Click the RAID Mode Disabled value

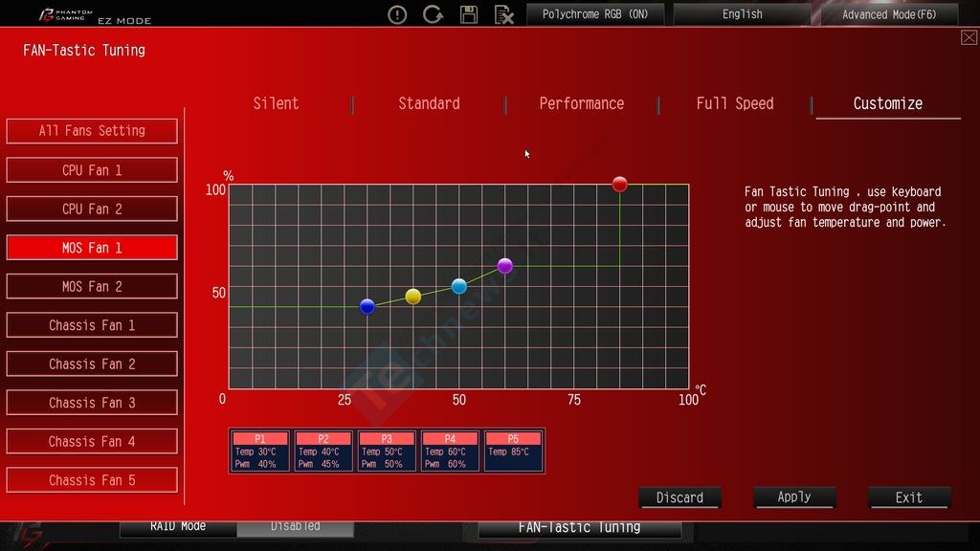296,527
